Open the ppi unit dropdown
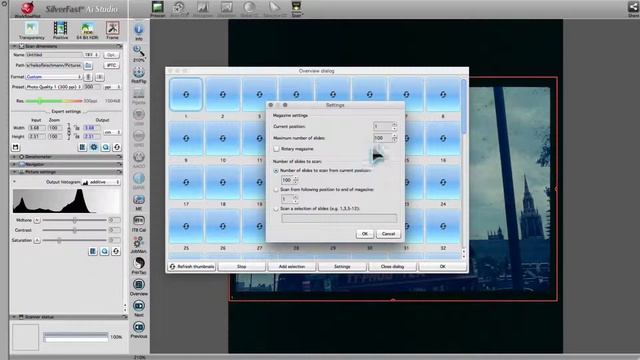The image size is (640, 360). click(112, 87)
